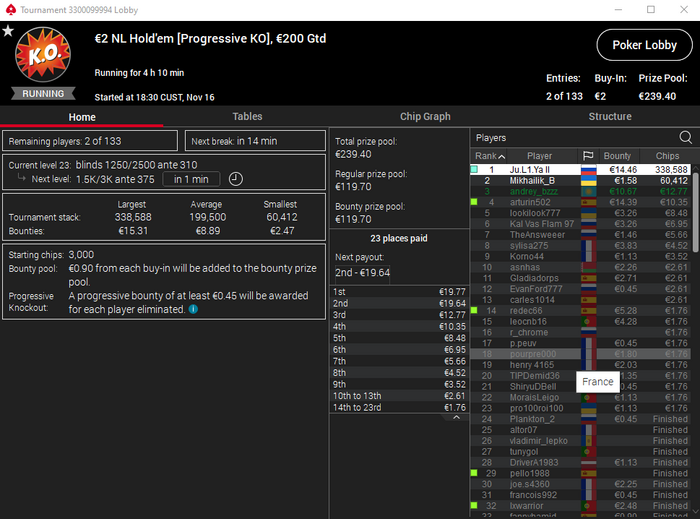
Task: Select player Plankton_2
Action: [x=580, y=419]
